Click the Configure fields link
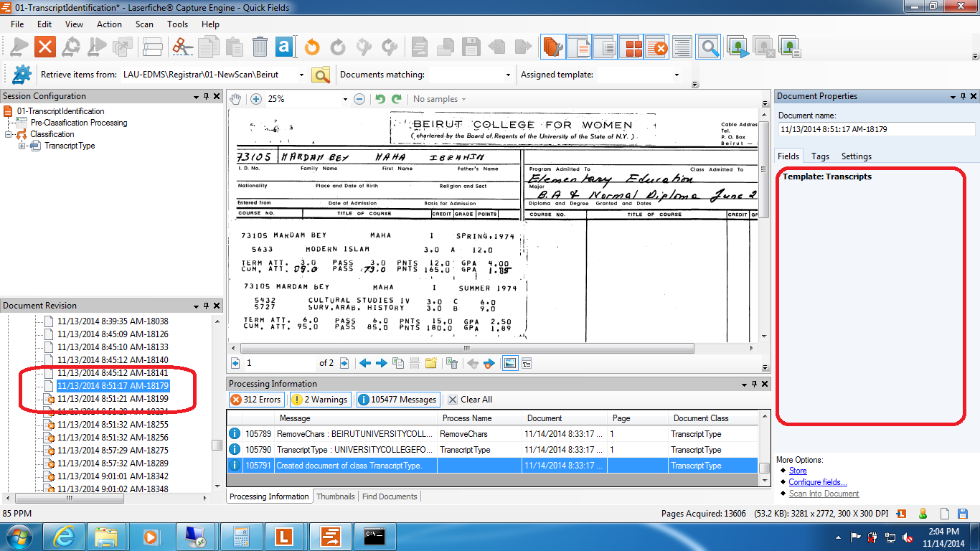980x551 pixels. (x=817, y=482)
